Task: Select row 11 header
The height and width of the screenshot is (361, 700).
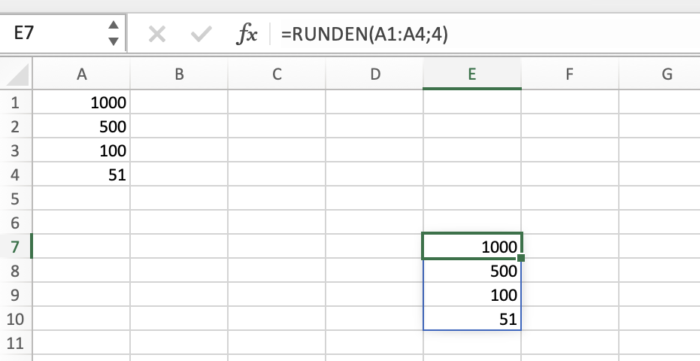Action: tap(16, 343)
